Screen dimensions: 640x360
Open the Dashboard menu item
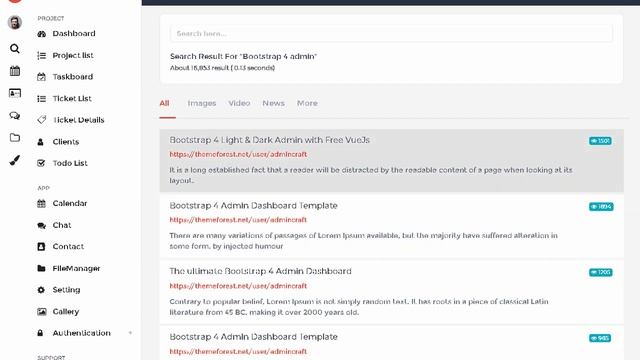pos(74,33)
